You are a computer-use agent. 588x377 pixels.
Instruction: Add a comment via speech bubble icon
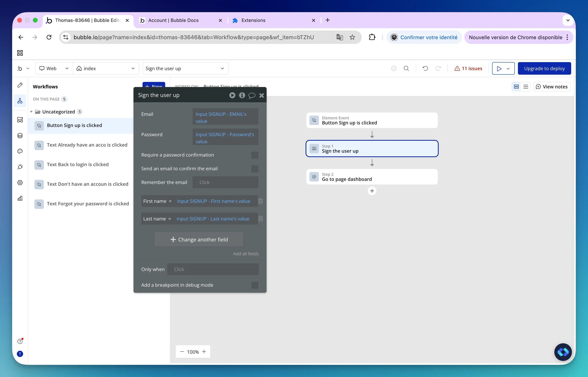[252, 95]
